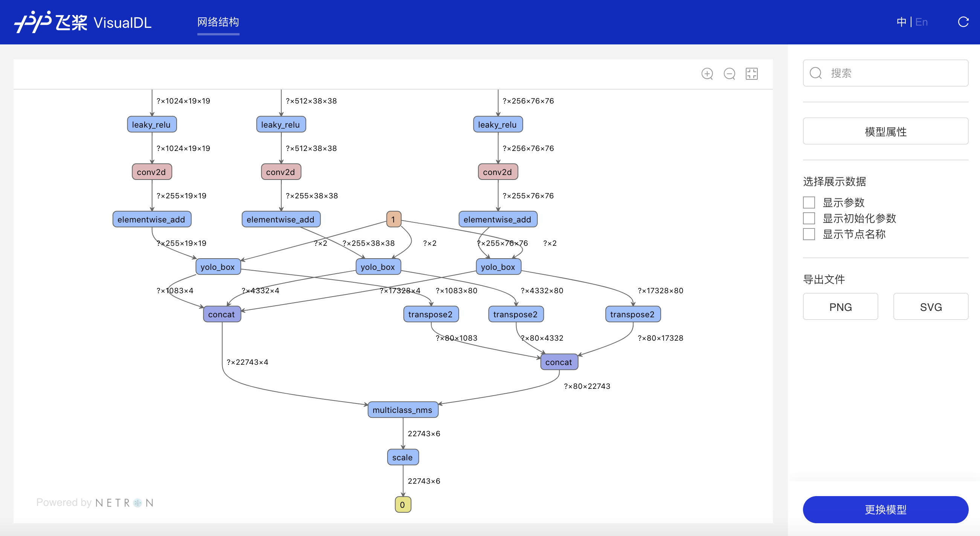Select the multiclass_nms node
Image resolution: width=980 pixels, height=536 pixels.
(x=403, y=410)
